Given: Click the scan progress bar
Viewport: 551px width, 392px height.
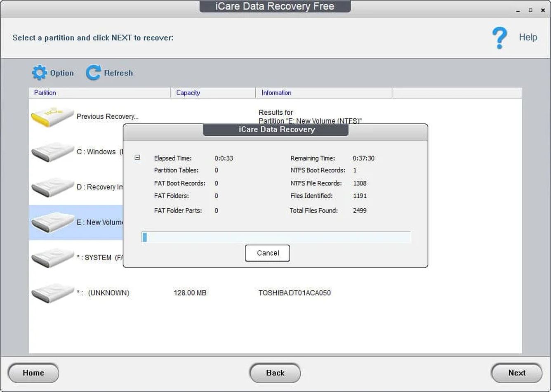Looking at the screenshot, I should click(x=276, y=237).
